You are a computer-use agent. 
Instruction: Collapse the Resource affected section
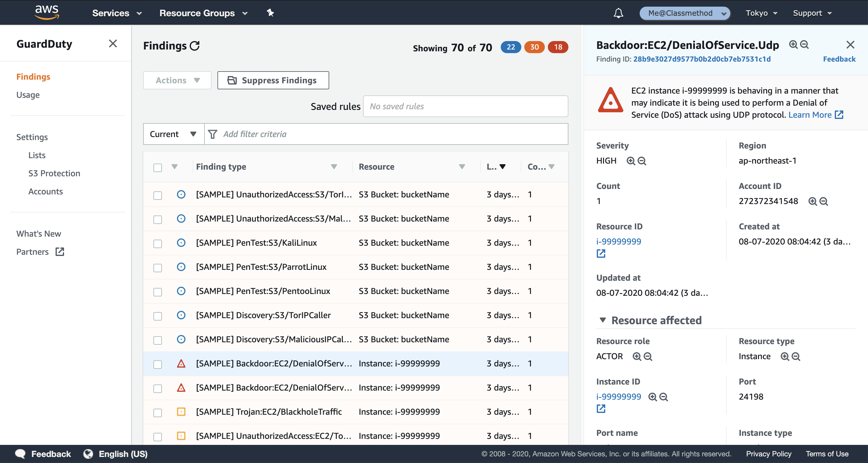(603, 320)
